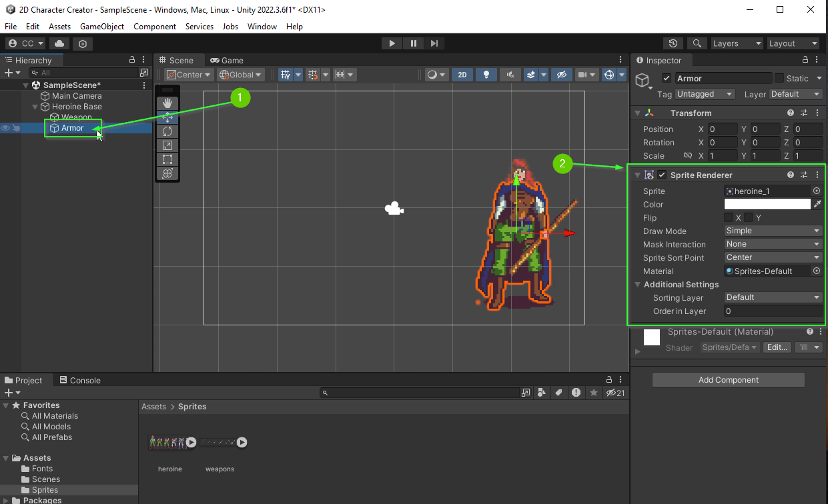The width and height of the screenshot is (828, 504).
Task: Select the Rect Transform tool
Action: coord(167,160)
